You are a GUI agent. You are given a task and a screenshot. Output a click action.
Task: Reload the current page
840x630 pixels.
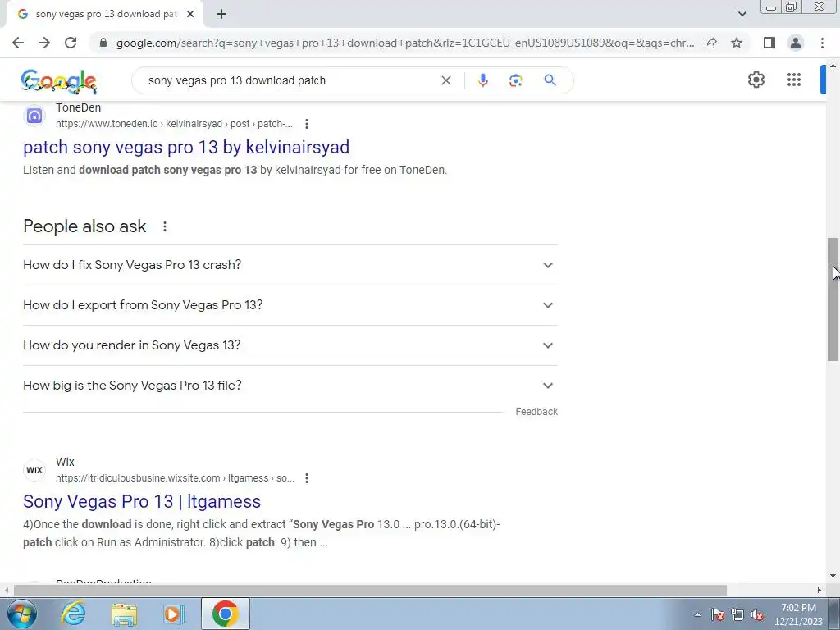click(71, 43)
